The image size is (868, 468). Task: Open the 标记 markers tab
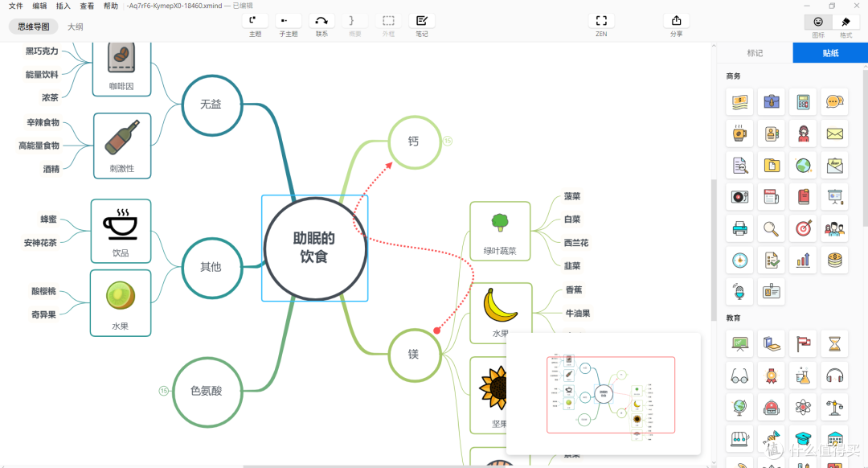(755, 53)
